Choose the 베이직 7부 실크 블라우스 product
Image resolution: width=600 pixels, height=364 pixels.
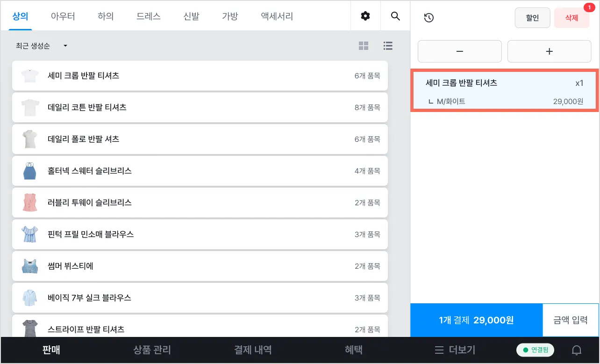(x=200, y=298)
